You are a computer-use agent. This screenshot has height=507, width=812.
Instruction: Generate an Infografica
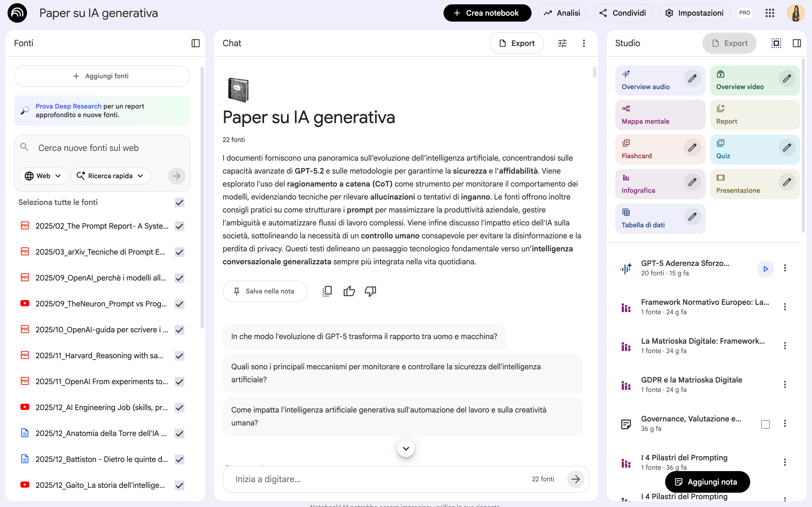pyautogui.click(x=638, y=184)
